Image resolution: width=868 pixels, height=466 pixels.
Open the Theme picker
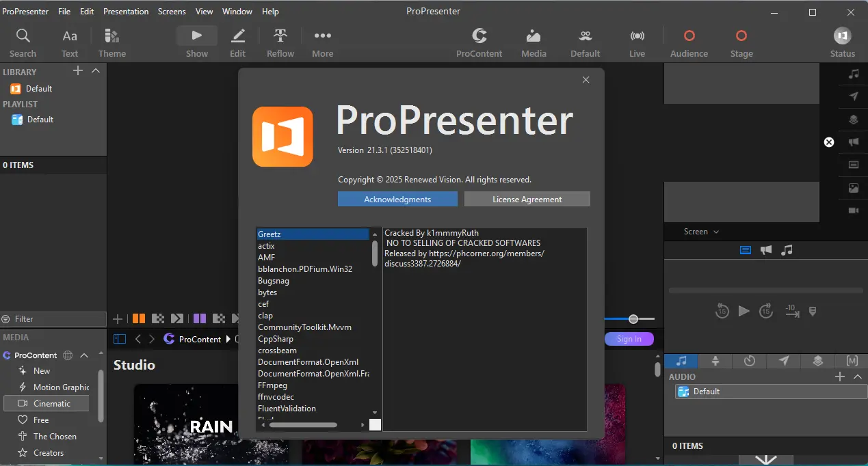[112, 43]
